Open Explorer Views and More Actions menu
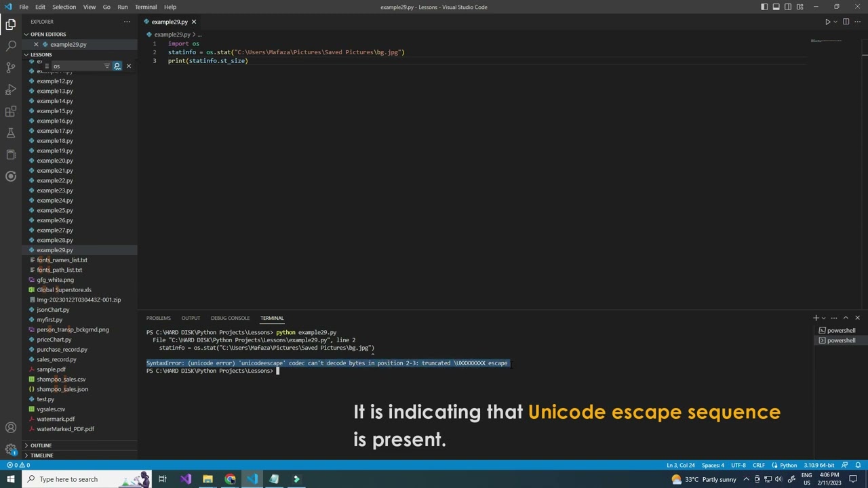The height and width of the screenshot is (488, 868). 127,22
